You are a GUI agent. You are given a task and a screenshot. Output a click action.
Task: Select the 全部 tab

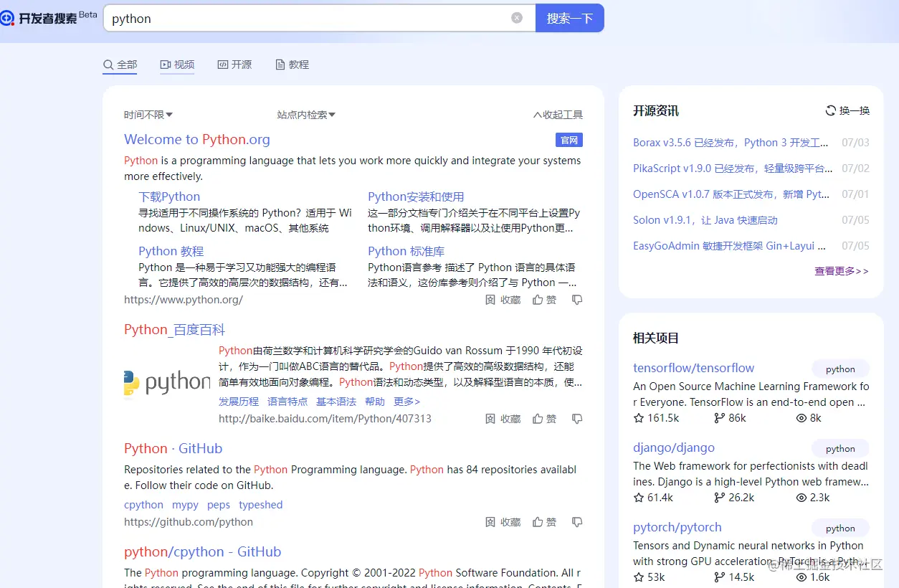[x=120, y=65]
